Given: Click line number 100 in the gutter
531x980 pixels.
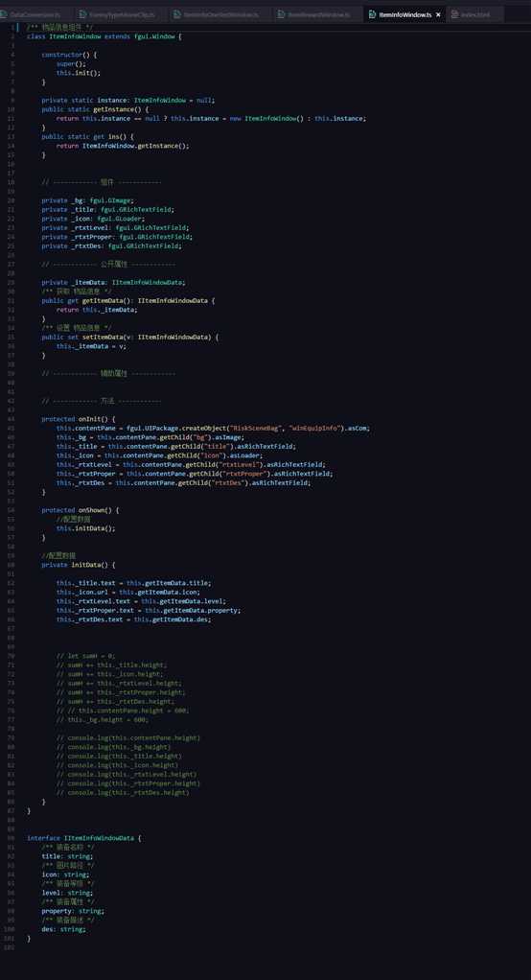Looking at the screenshot, I should (x=11, y=929).
